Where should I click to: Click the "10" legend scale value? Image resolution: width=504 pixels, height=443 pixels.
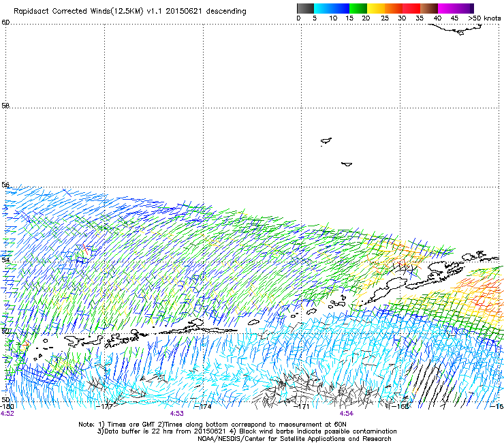click(x=333, y=18)
